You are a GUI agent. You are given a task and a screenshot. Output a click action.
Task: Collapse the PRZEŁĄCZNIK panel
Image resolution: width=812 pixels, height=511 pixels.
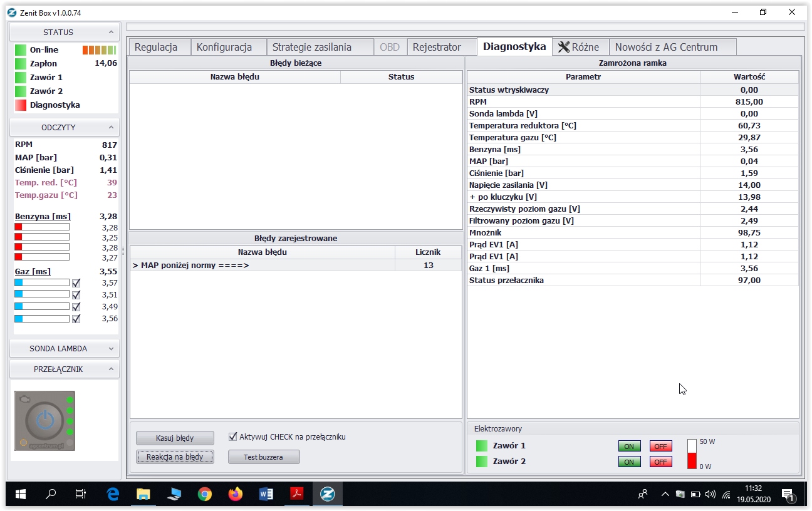pyautogui.click(x=111, y=369)
